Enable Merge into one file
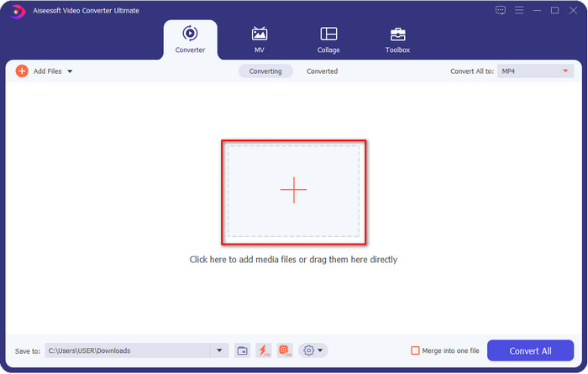This screenshot has height=374, width=588. (415, 350)
